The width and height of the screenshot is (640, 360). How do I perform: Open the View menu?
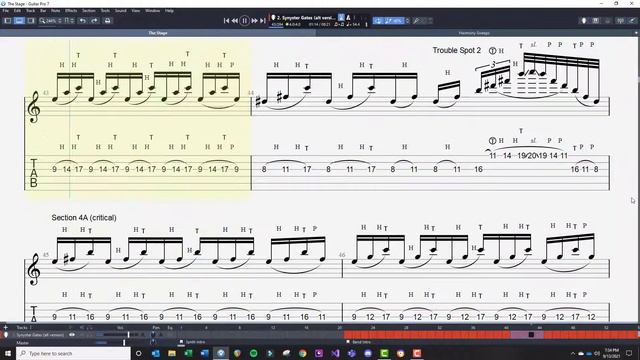pos(136,11)
